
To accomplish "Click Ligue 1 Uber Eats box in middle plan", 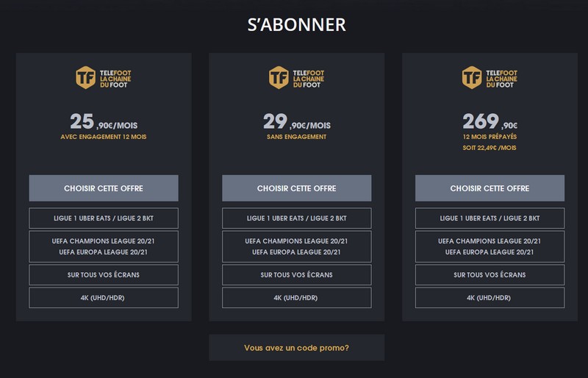I will point(296,218).
